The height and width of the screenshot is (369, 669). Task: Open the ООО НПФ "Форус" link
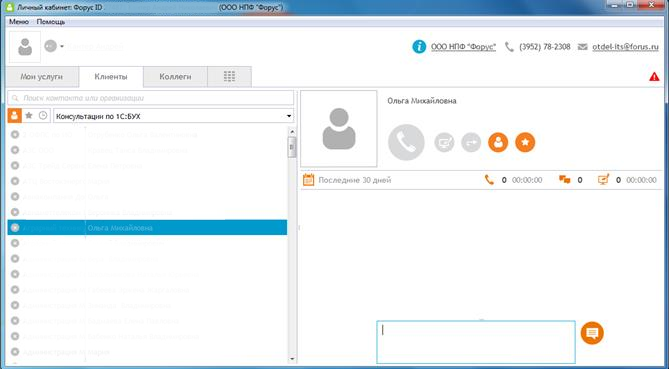463,47
